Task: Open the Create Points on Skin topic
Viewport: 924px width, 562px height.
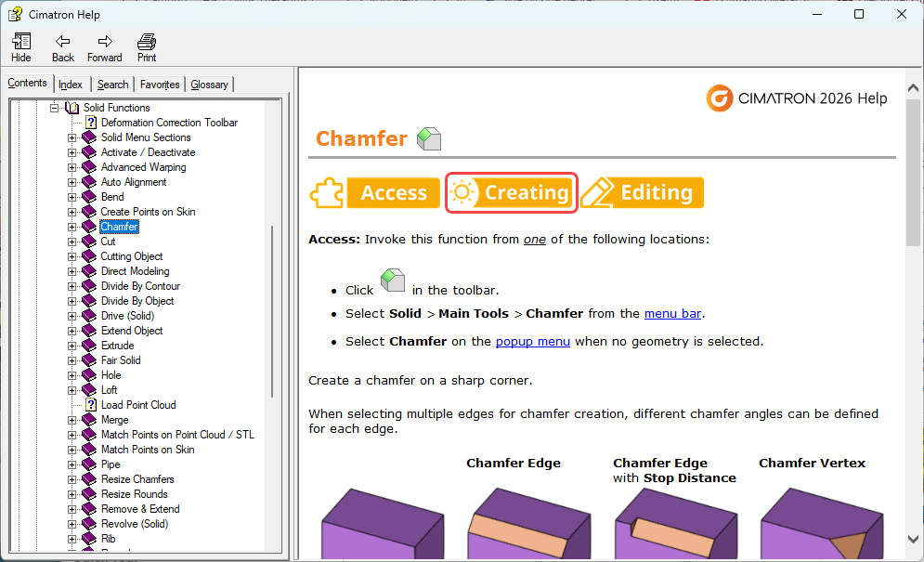Action: (148, 212)
